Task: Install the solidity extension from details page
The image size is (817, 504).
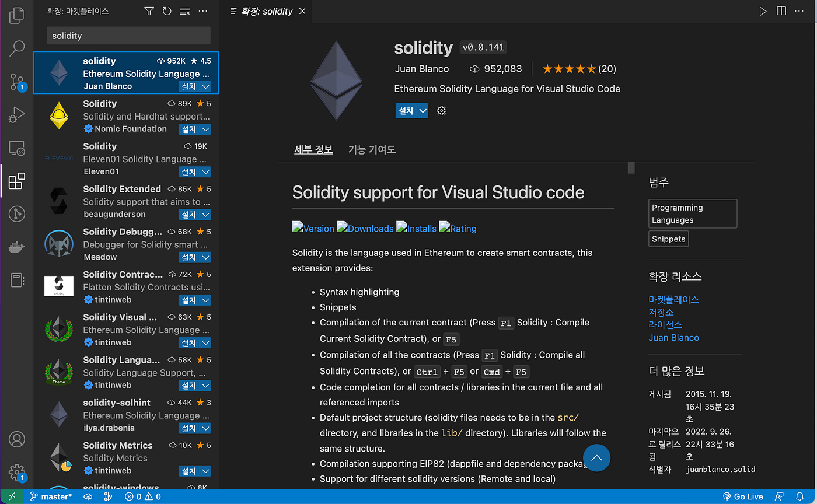Action: click(x=406, y=111)
